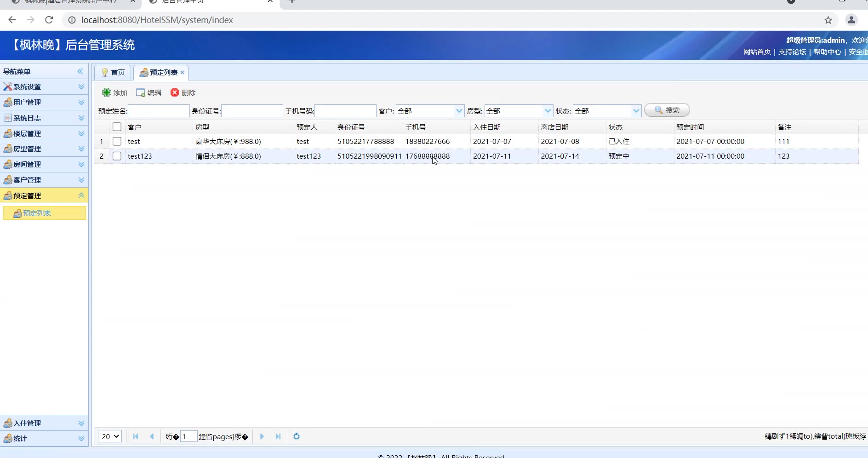
Task: Open the 房型 filter dropdown
Action: pos(548,111)
